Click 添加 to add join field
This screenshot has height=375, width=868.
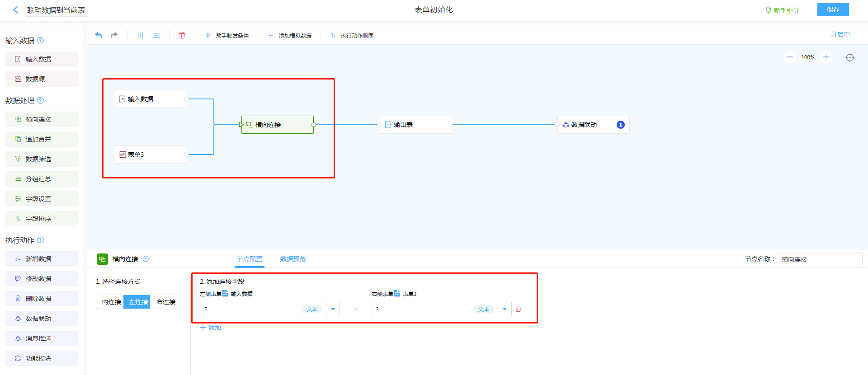tap(211, 328)
